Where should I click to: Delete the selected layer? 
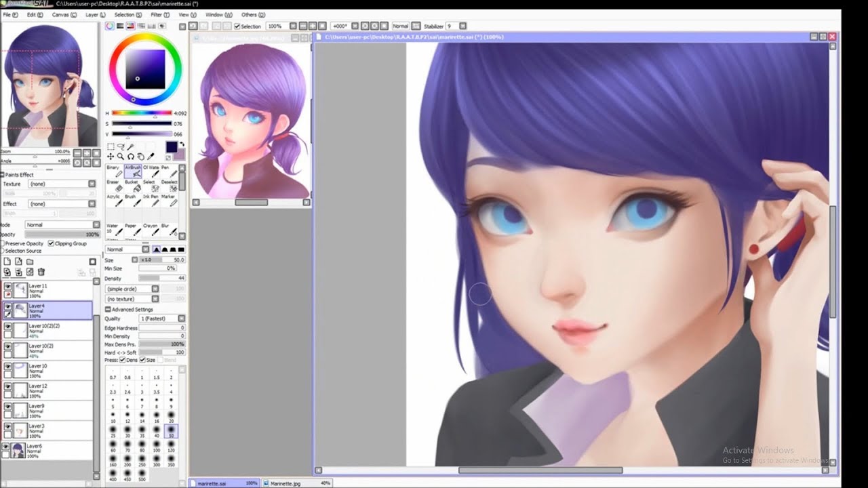point(41,272)
